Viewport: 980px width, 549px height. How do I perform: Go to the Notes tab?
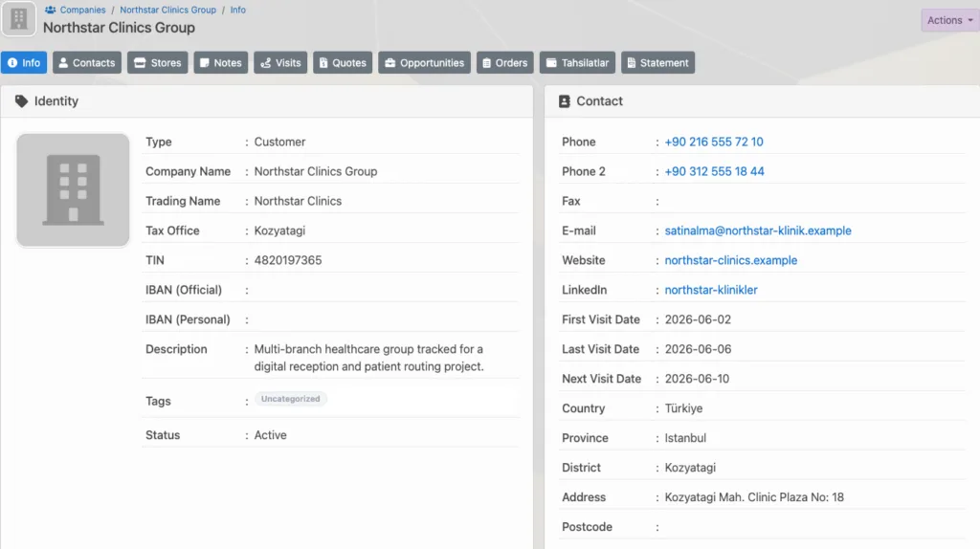coord(221,62)
